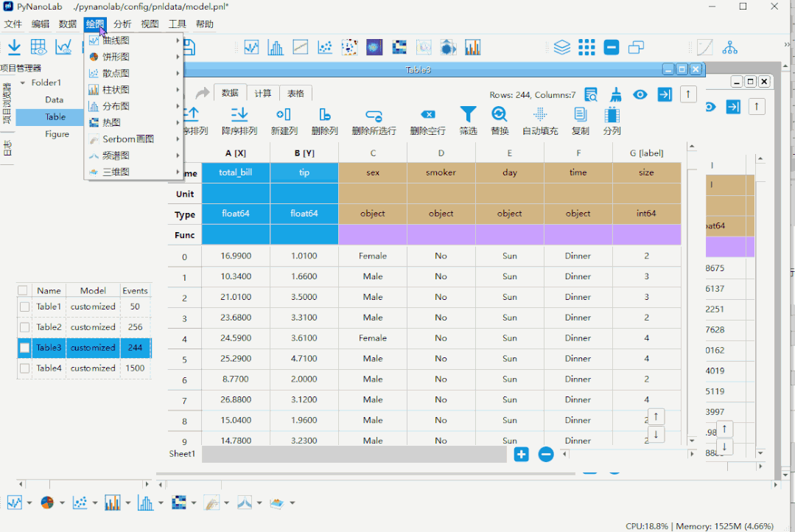Check the Table3 row checkbox
This screenshot has height=532, width=795.
pos(24,348)
